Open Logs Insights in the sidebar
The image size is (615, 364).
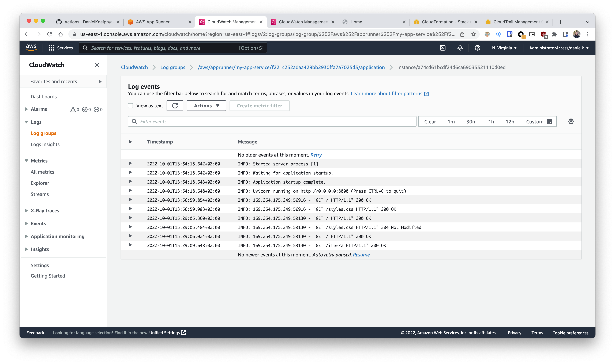click(x=45, y=145)
